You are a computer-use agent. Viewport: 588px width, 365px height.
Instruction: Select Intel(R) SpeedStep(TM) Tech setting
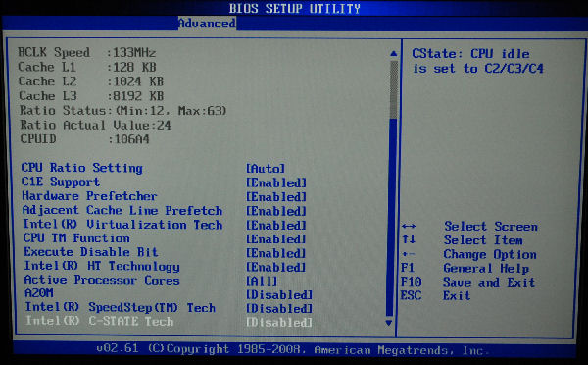pos(121,307)
